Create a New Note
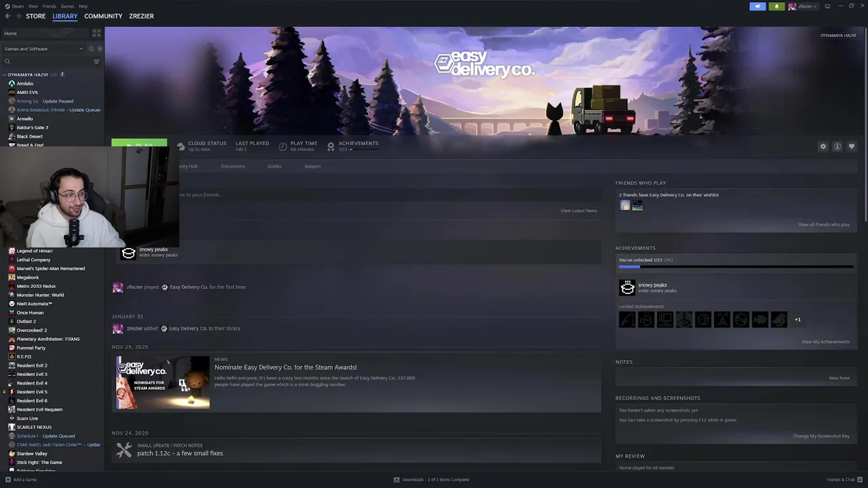This screenshot has height=488, width=868. click(839, 378)
